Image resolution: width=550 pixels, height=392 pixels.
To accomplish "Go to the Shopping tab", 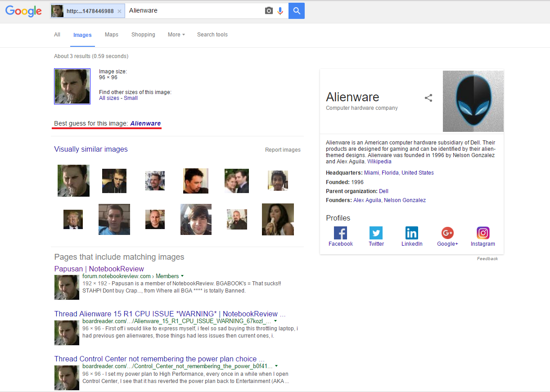I will pyautogui.click(x=143, y=35).
